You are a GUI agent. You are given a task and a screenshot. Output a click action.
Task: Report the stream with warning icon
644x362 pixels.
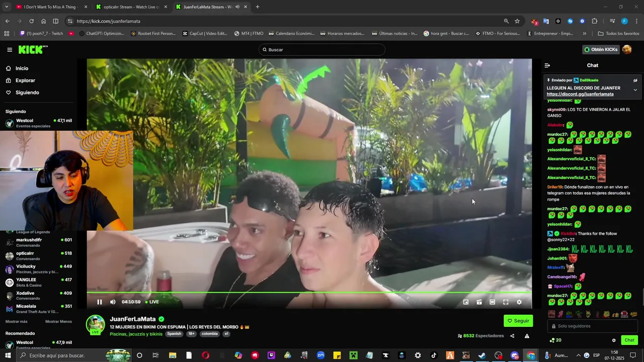click(527, 336)
